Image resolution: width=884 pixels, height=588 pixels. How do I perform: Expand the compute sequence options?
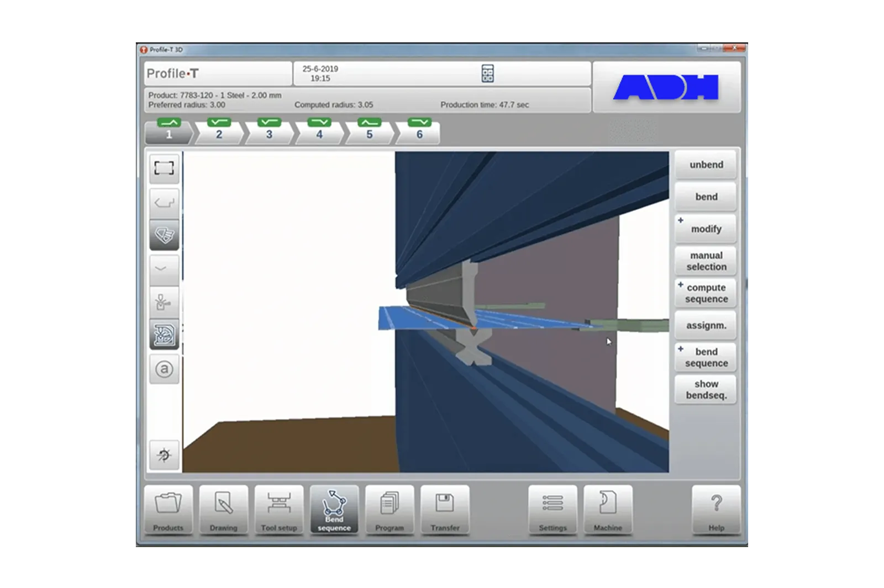pyautogui.click(x=706, y=293)
